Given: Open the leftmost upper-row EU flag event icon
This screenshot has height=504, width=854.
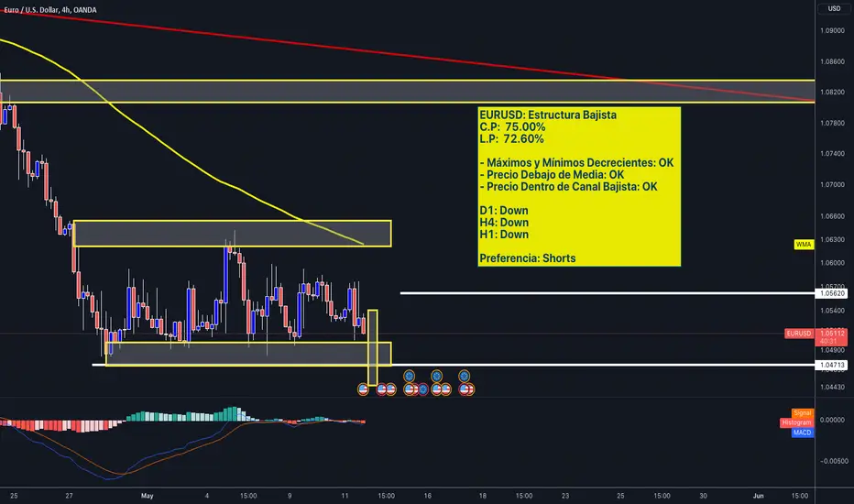Looking at the screenshot, I should click(409, 376).
